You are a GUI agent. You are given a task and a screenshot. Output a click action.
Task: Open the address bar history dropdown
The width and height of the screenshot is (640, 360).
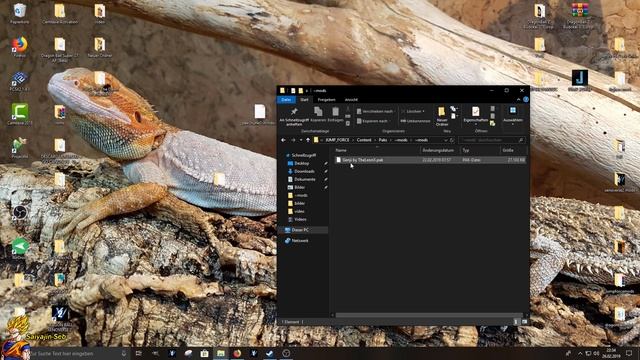coord(445,140)
